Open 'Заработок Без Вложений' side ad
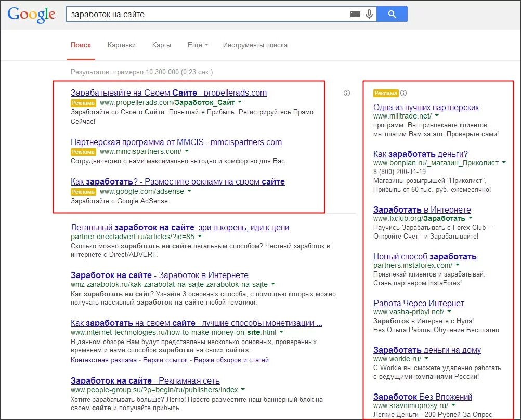This screenshot has height=420, width=521. click(x=423, y=397)
